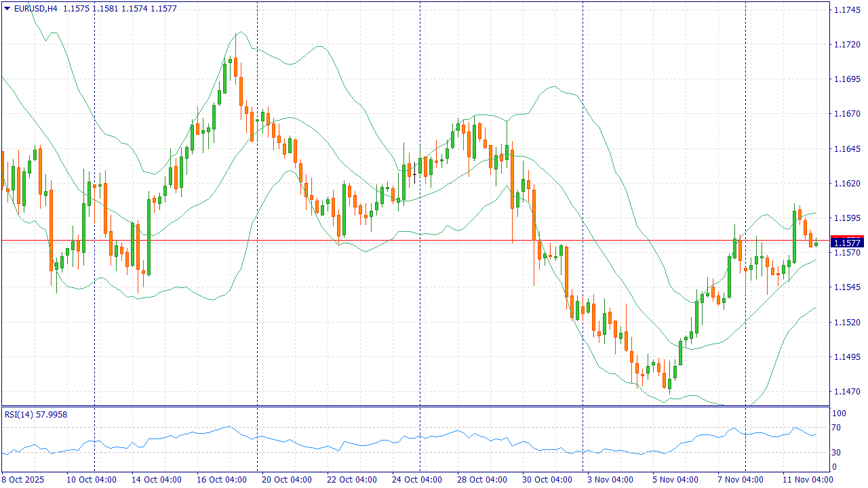Click the last candlestick at the chart's right edge
The height and width of the screenshot is (488, 868).
pos(816,244)
